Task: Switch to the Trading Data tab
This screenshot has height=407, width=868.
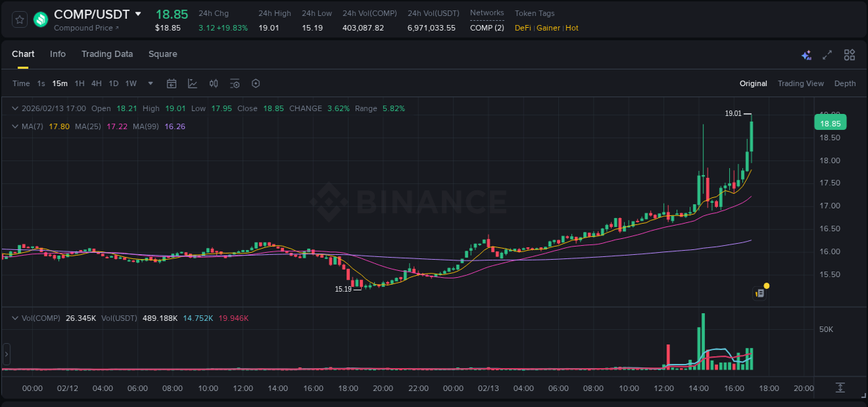Action: pos(107,54)
